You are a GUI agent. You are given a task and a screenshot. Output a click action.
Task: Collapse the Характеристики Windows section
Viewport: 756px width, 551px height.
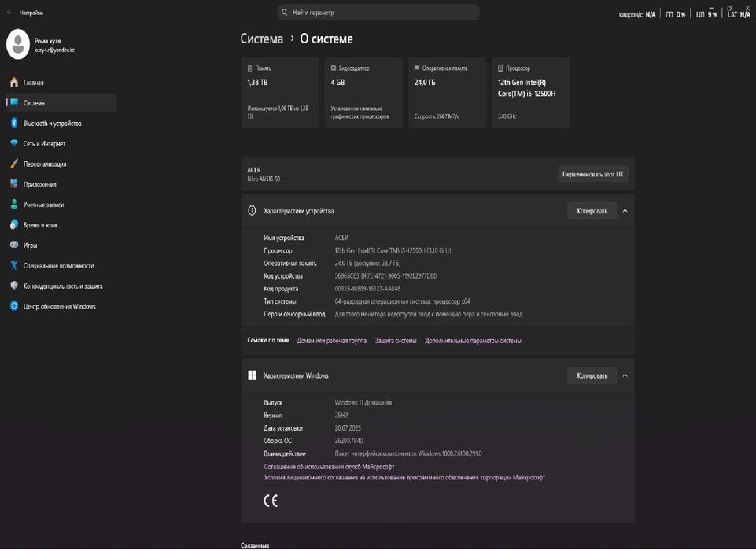pos(625,375)
